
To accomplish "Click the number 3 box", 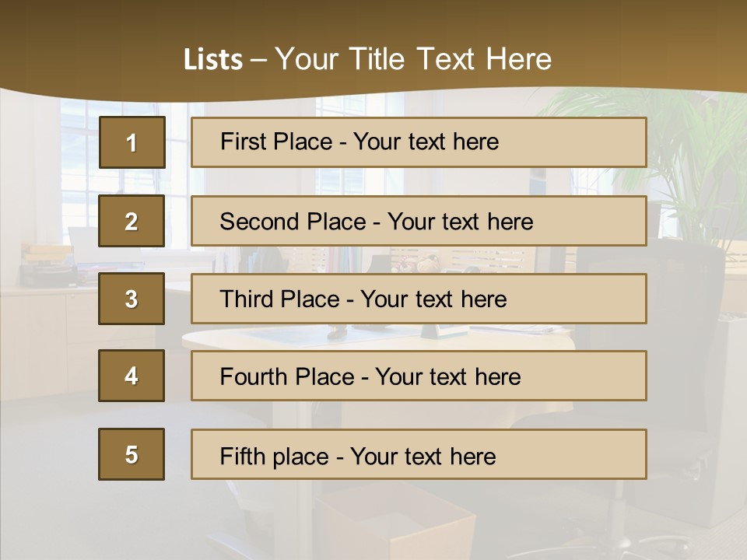I will [x=132, y=299].
